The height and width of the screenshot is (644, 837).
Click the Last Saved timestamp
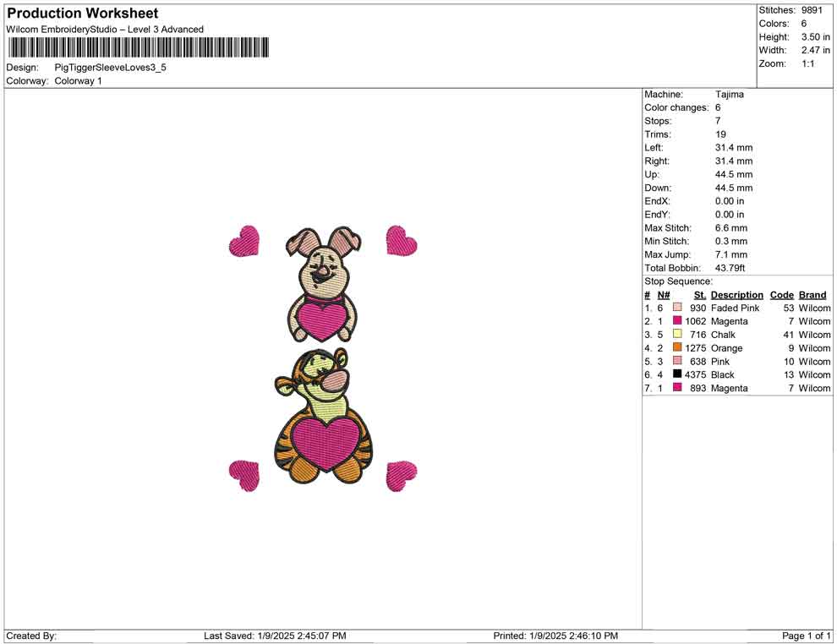coord(275,636)
